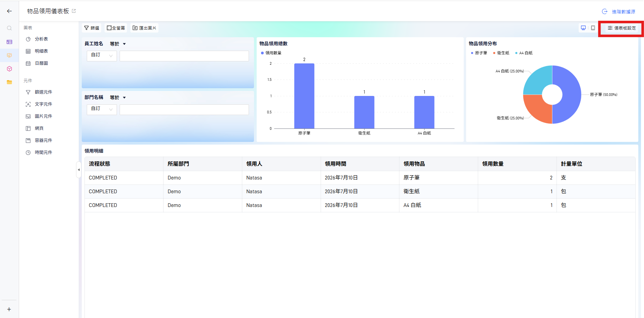The image size is (644, 318).
Task: Toggle the 原子筆 legend entry in pie chart
Action: (x=479, y=53)
